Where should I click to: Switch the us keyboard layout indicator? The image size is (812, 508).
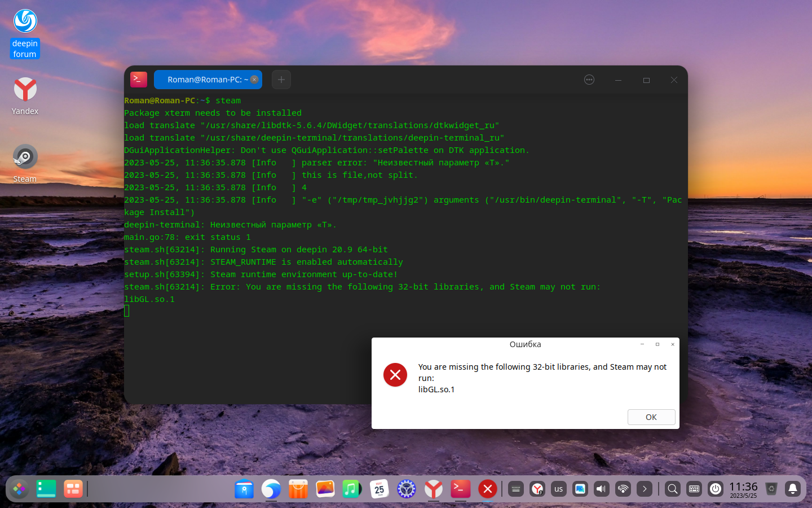[x=559, y=489]
